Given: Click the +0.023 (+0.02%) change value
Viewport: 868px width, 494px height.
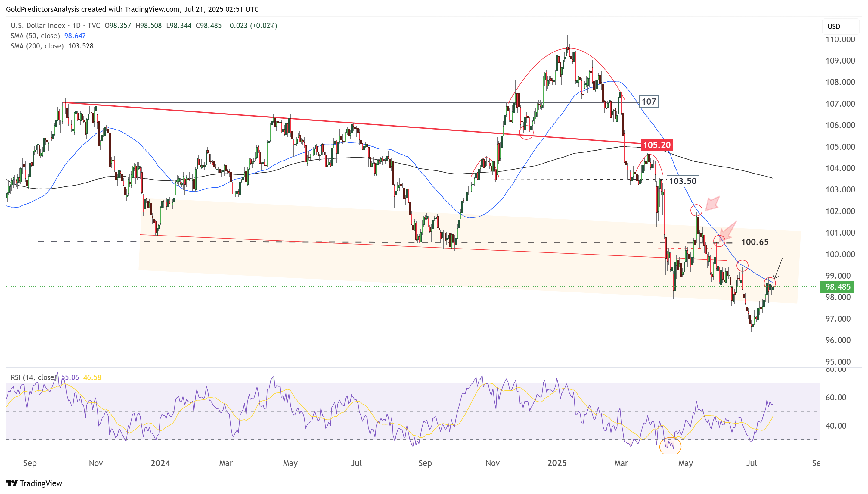Looking at the screenshot, I should pyautogui.click(x=252, y=26).
